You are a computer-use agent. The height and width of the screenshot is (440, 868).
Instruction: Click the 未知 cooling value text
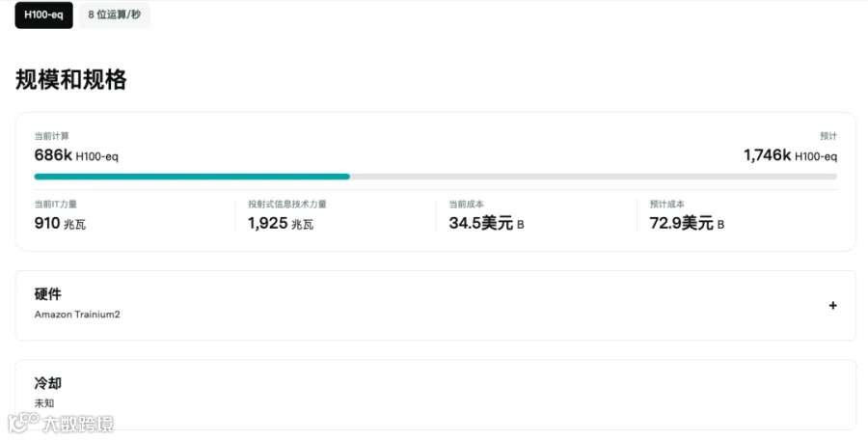44,403
